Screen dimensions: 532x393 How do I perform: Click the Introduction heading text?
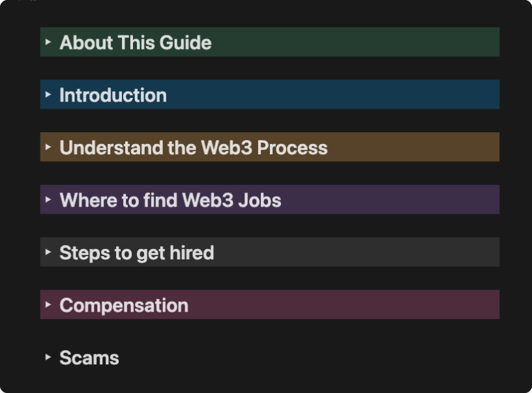coord(113,95)
